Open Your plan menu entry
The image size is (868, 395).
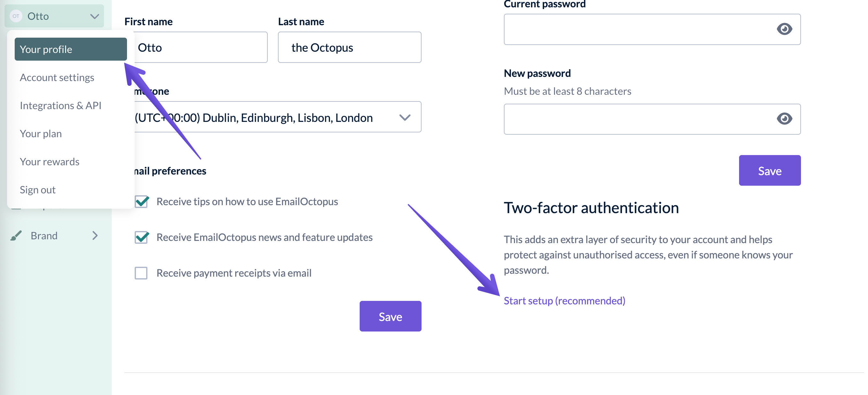coord(41,134)
